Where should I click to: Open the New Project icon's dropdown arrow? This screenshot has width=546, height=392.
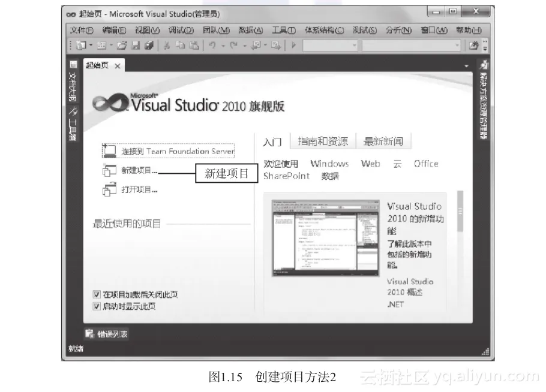91,45
